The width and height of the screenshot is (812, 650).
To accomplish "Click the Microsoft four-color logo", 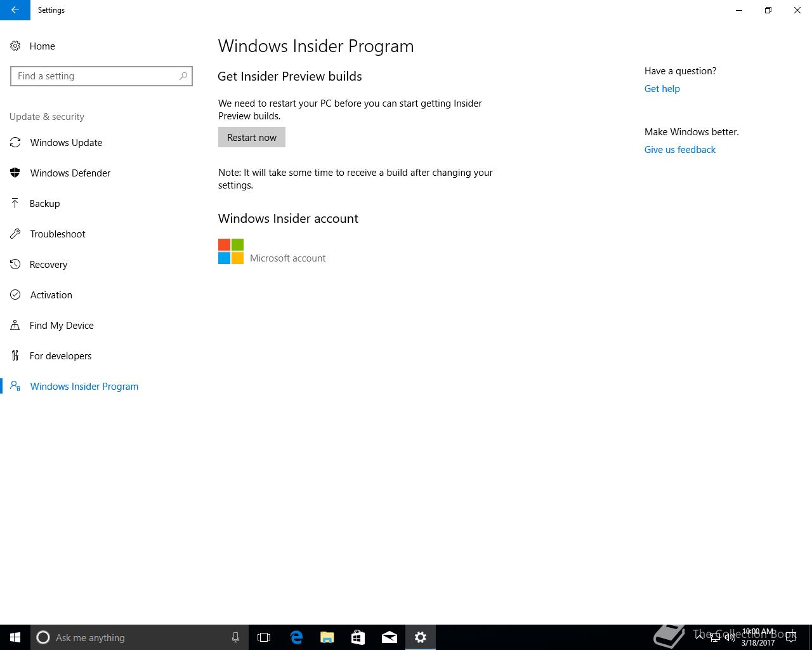I will click(x=231, y=251).
